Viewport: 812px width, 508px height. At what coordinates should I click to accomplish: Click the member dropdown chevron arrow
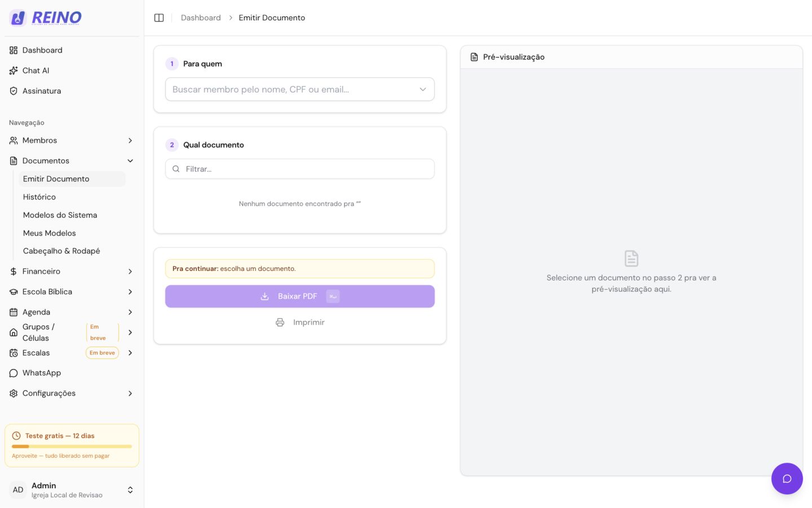click(x=423, y=89)
